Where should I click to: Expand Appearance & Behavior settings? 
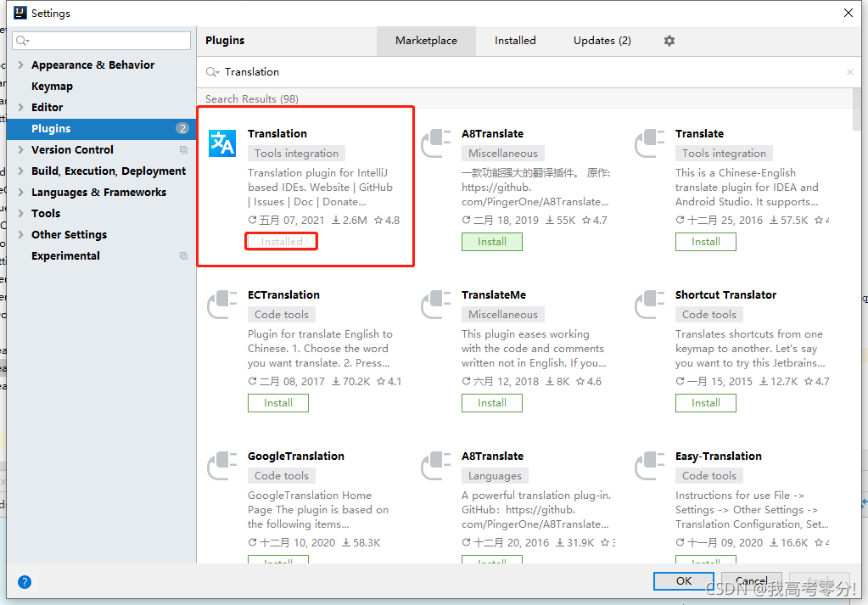[x=20, y=64]
